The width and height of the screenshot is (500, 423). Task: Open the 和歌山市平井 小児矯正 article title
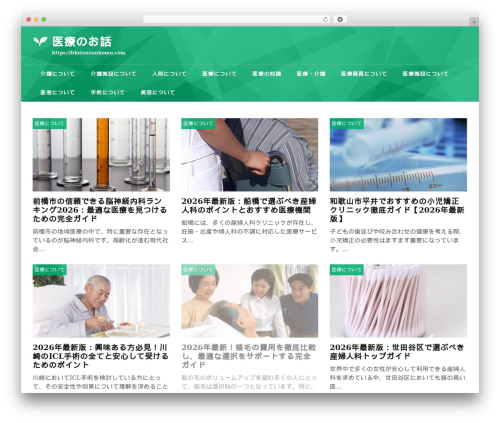click(397, 210)
